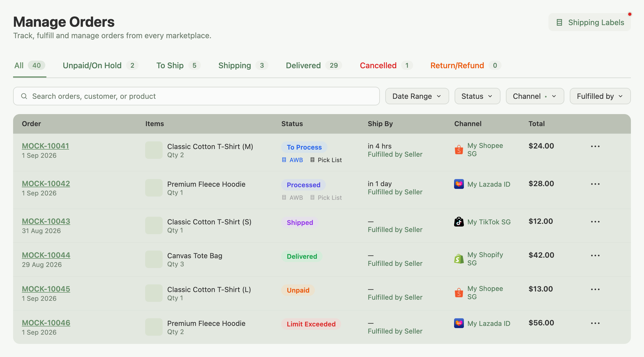Click the My TikTok SG channel name
The image size is (644, 357).
(x=489, y=222)
